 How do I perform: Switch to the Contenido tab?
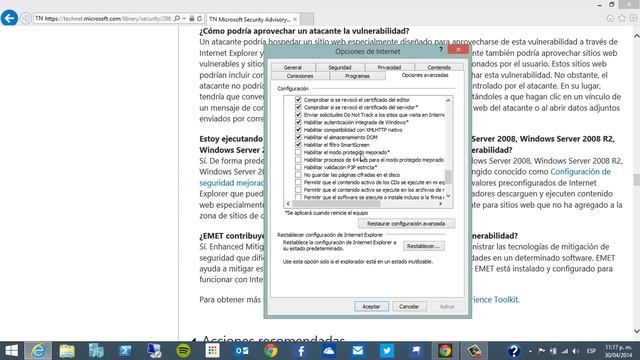pos(439,67)
